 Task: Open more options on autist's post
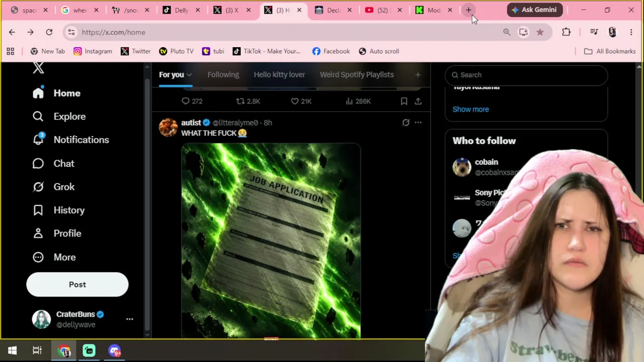point(418,122)
